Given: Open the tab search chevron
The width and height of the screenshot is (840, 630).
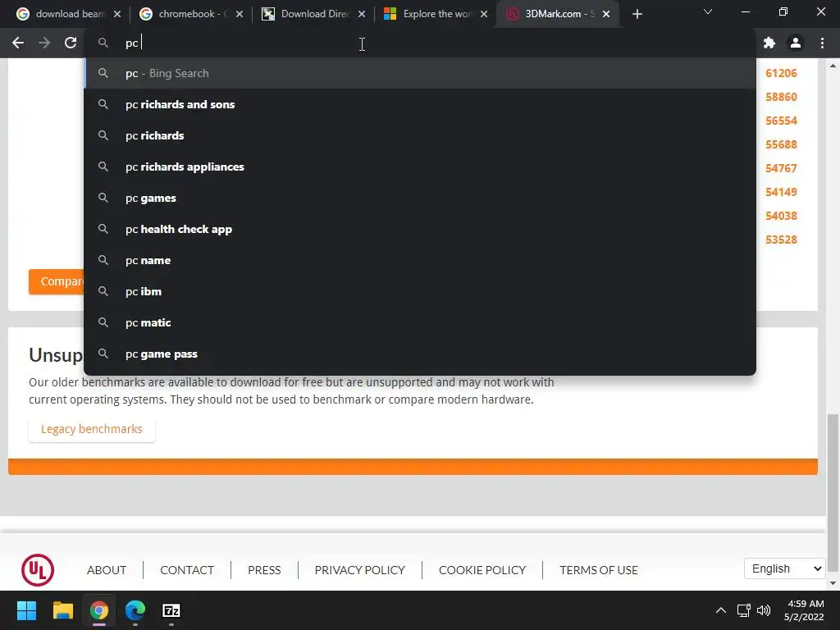Looking at the screenshot, I should 708,11.
